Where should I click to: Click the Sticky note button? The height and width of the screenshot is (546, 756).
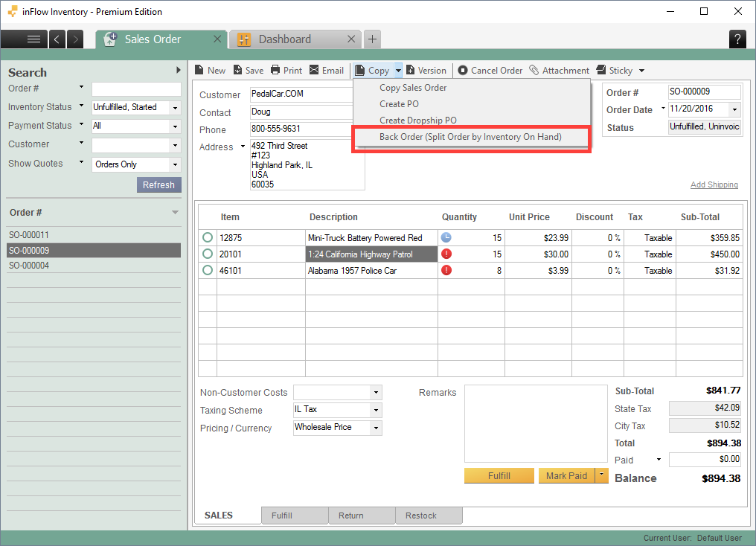pyautogui.click(x=615, y=71)
